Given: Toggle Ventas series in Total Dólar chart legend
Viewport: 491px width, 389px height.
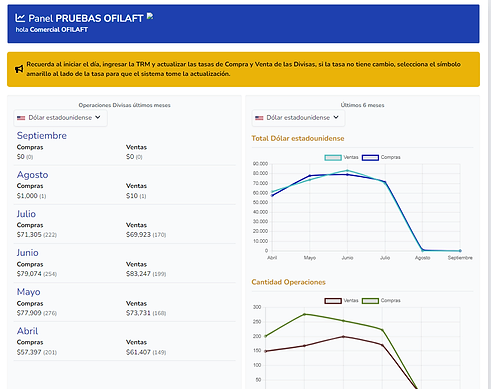Looking at the screenshot, I should pos(341,157).
